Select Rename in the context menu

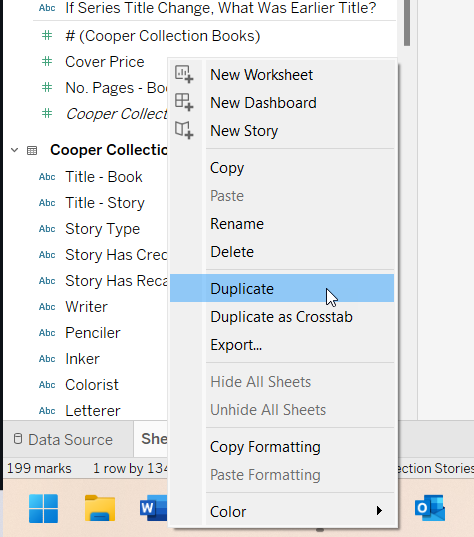(282, 224)
